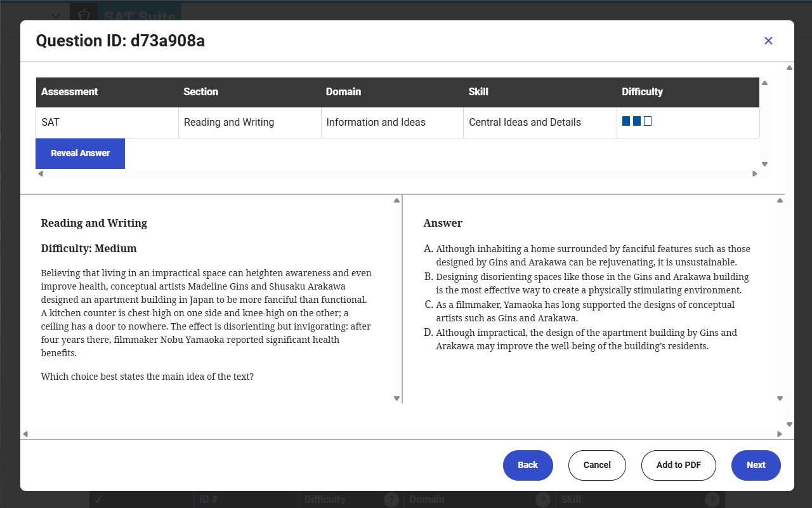Click the question prompt about the main idea
The image size is (812, 508).
[147, 377]
